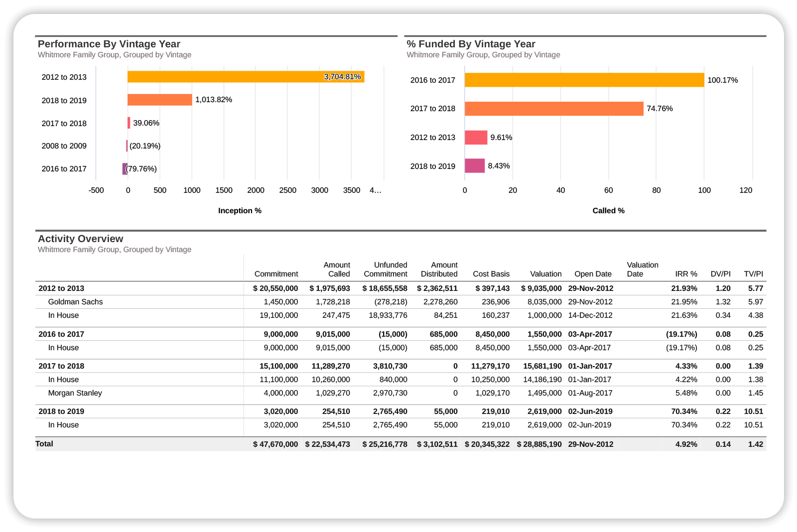Click the Open Date column header
Image resolution: width=797 pixels, height=532 pixels.
[593, 274]
